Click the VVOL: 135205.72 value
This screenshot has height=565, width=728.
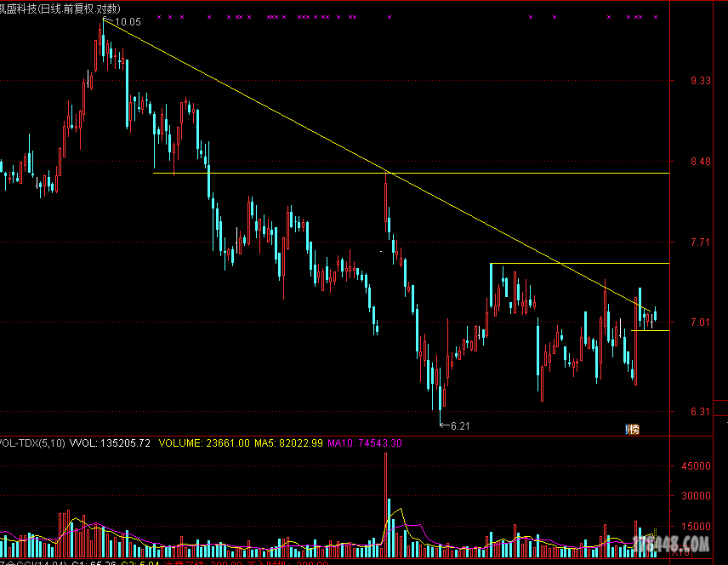coord(110,442)
